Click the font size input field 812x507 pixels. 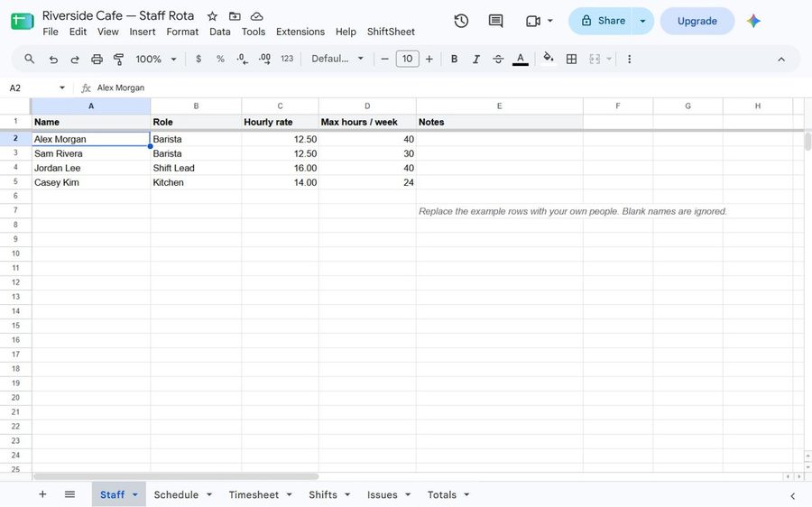point(407,59)
